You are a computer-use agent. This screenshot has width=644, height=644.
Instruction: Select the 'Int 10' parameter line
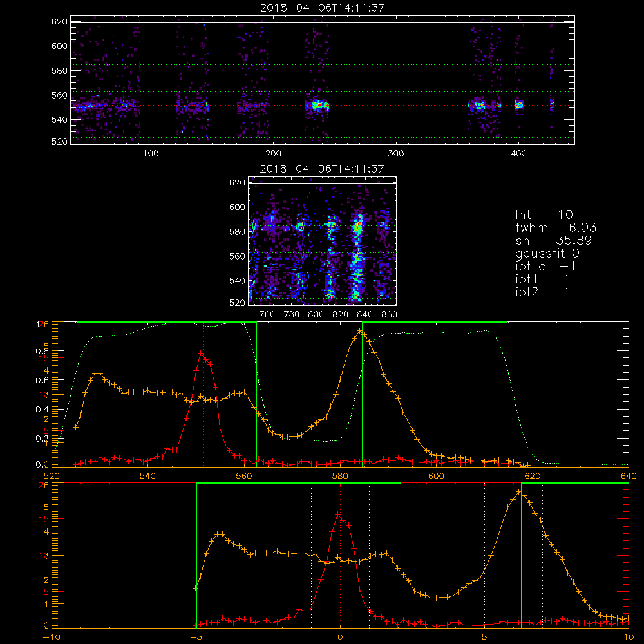click(544, 214)
